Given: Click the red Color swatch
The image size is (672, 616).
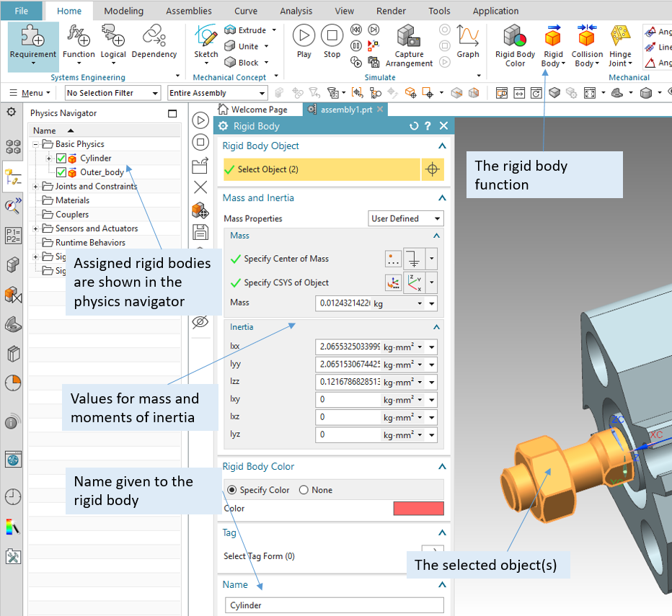Looking at the screenshot, I should 419,508.
